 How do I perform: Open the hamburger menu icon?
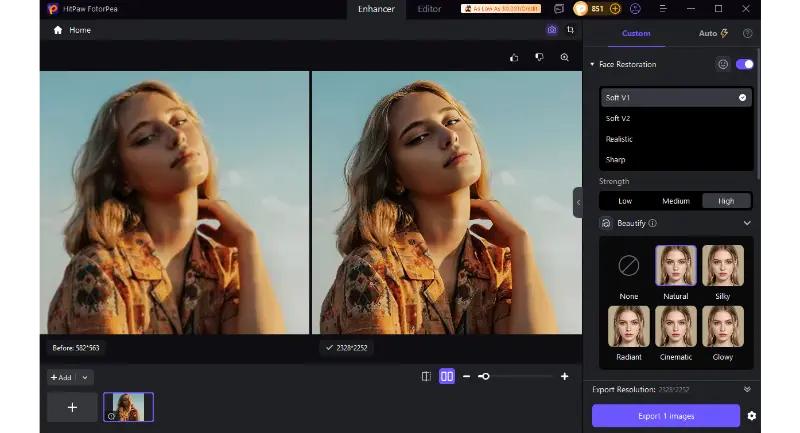tap(663, 9)
